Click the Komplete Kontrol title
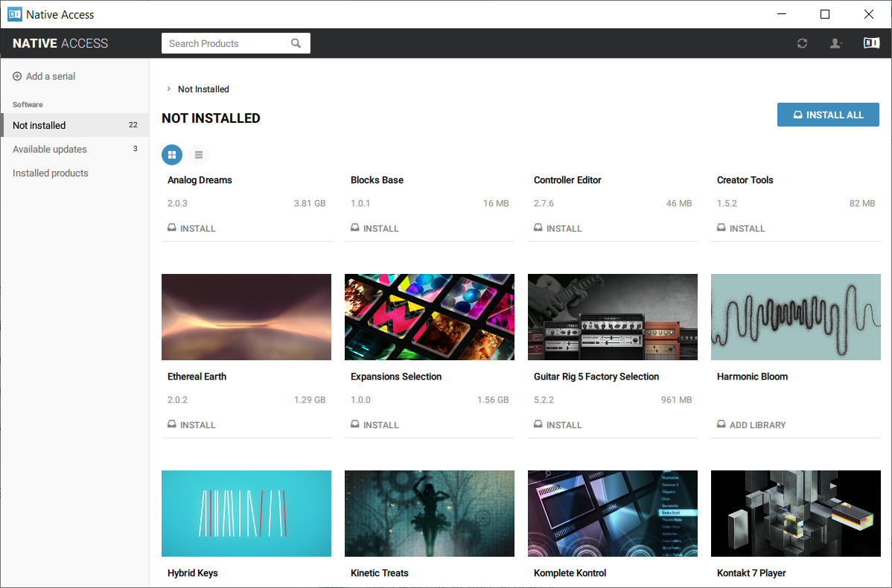The width and height of the screenshot is (892, 588). (570, 572)
